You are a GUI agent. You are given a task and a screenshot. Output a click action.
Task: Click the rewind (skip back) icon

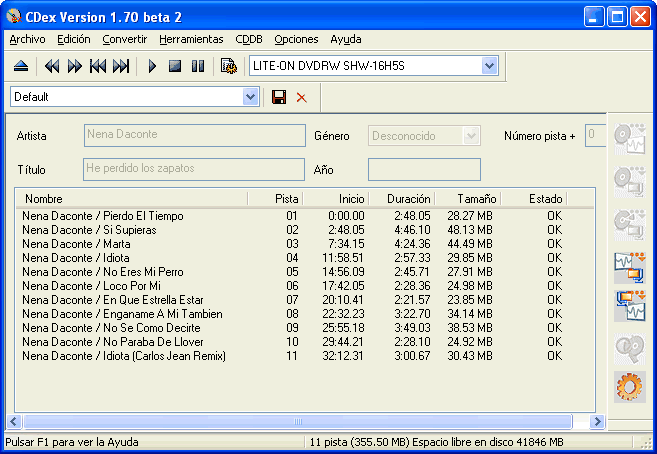tap(52, 66)
